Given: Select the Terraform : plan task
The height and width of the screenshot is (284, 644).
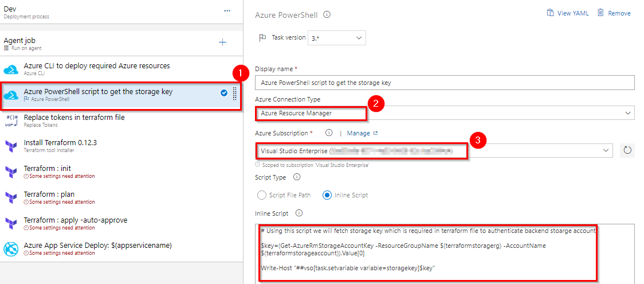Looking at the screenshot, I should [121, 198].
